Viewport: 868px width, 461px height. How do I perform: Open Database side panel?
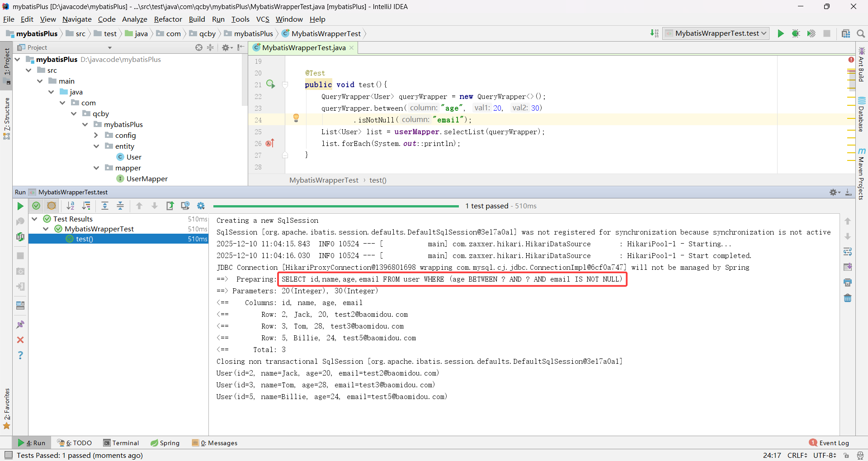pyautogui.click(x=862, y=115)
